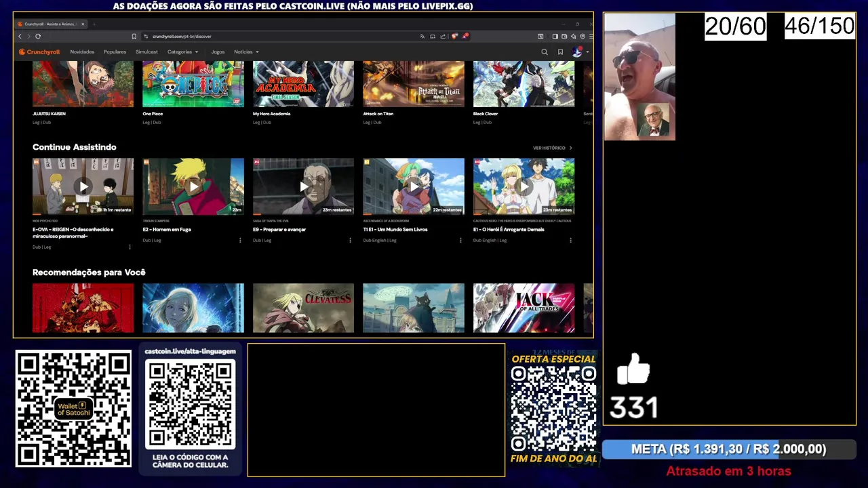Click the "Atrasado em 3 horas" text

pyautogui.click(x=729, y=471)
